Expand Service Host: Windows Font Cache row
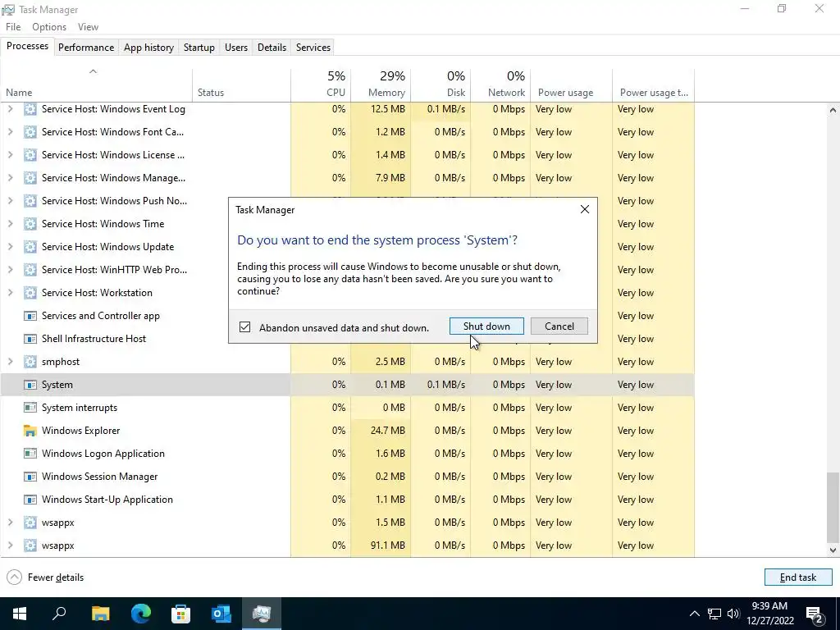 (10, 132)
